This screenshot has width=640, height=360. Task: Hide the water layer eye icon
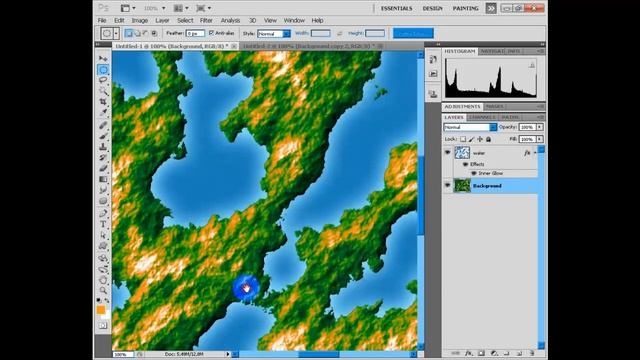pos(448,153)
